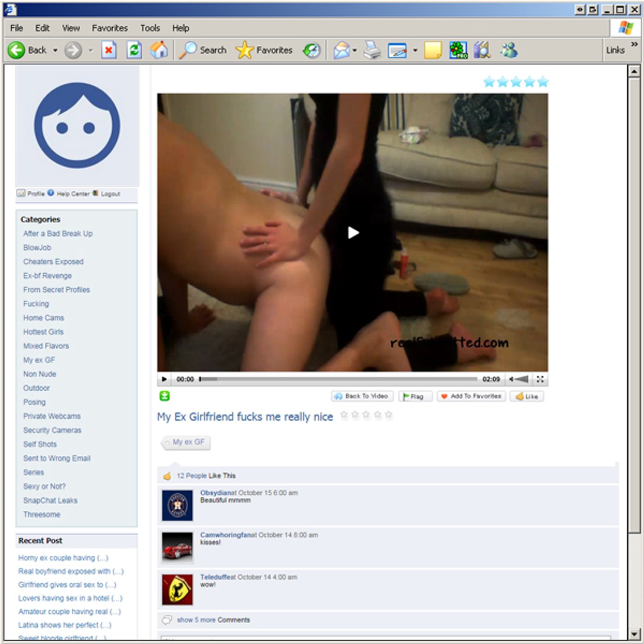644x644 pixels.
Task: Click the Logout link under the avatar
Action: (x=110, y=194)
